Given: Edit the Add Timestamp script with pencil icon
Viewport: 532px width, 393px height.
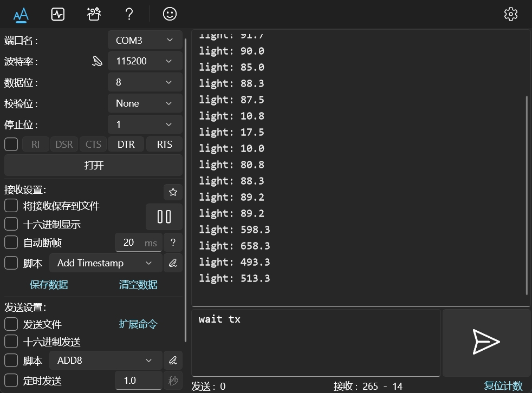Looking at the screenshot, I should (173, 263).
